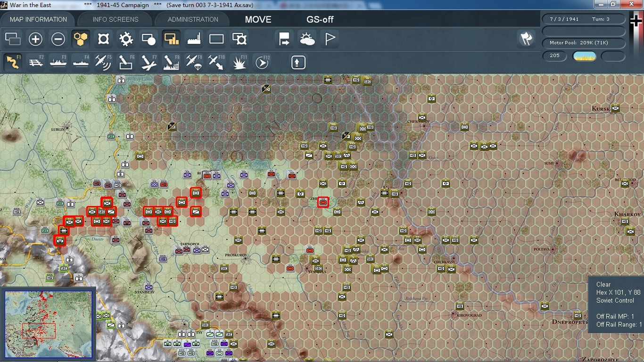Viewport: 644px width, 362px height.
Task: Click the overlapping windows icon
Action: 13,39
